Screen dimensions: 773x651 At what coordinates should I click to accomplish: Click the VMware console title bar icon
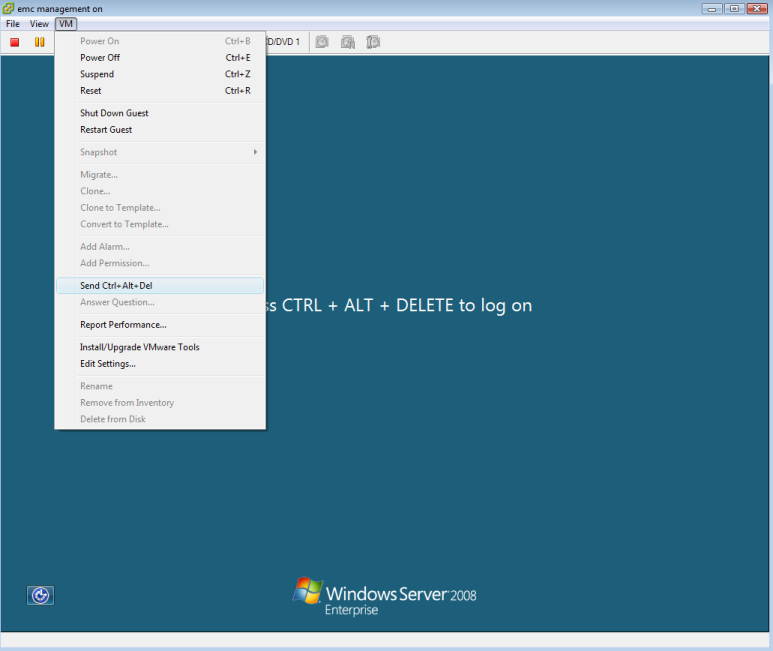(x=9, y=9)
